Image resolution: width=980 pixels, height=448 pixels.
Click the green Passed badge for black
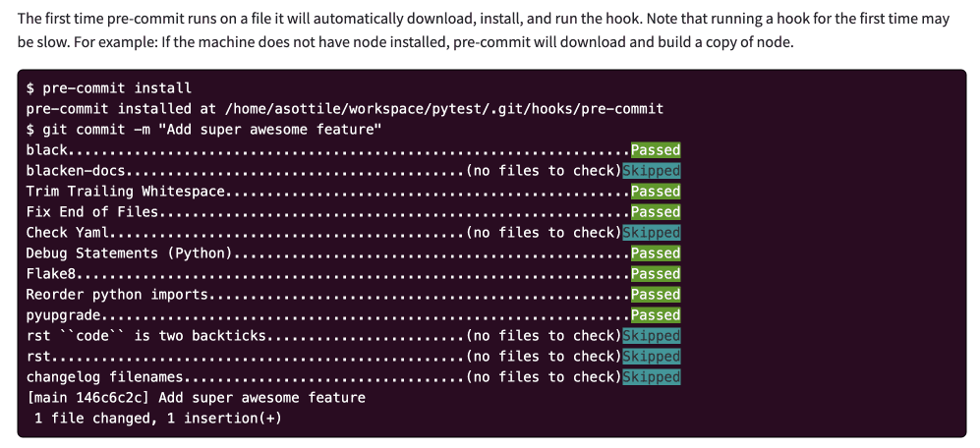pyautogui.click(x=655, y=150)
